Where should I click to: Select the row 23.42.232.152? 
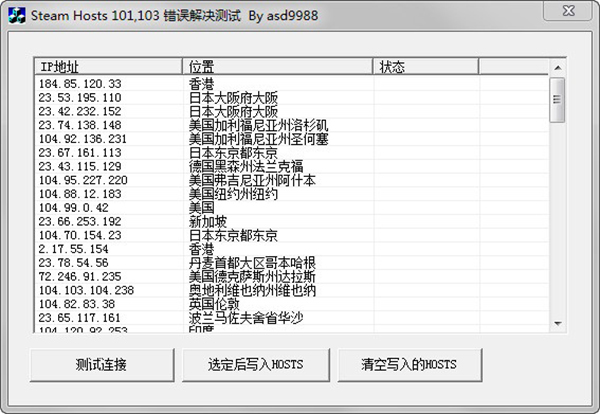click(x=292, y=111)
